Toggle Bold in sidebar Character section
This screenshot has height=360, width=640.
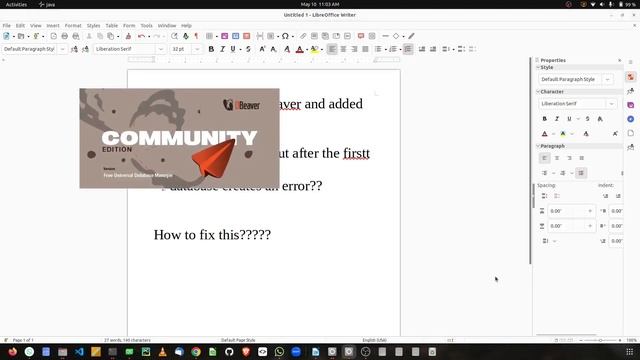544,119
